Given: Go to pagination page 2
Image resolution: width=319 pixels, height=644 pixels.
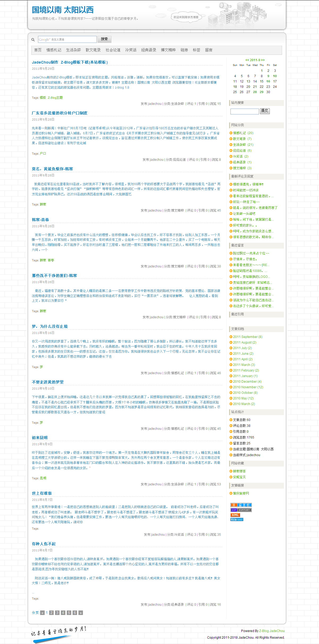Looking at the screenshot, I should tap(52, 613).
